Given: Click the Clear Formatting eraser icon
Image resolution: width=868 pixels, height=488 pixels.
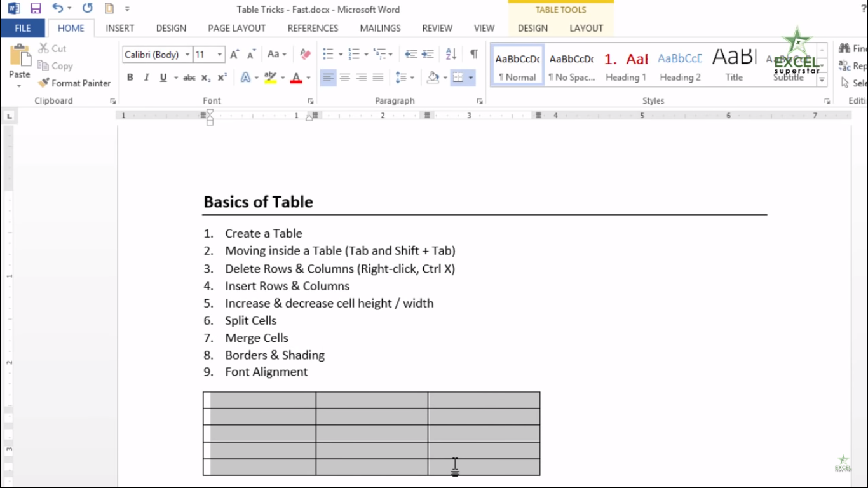Looking at the screenshot, I should 305,55.
